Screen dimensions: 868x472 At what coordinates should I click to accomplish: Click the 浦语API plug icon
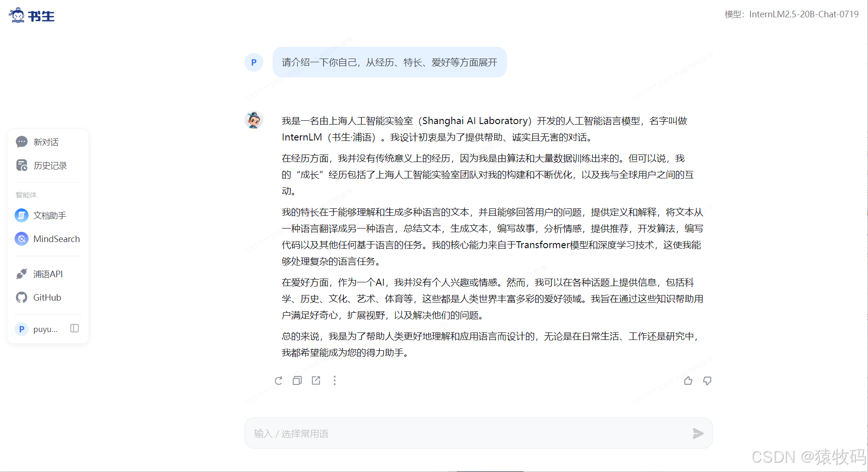click(22, 274)
